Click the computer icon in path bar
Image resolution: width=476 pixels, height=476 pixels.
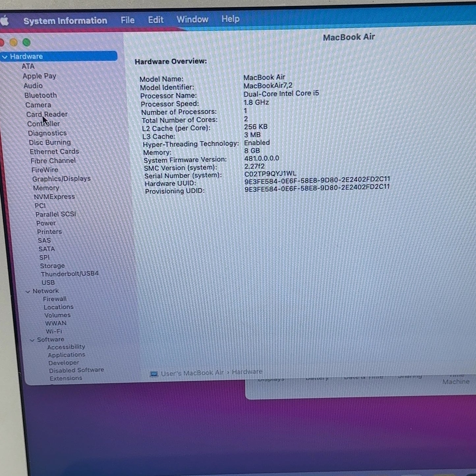(154, 374)
